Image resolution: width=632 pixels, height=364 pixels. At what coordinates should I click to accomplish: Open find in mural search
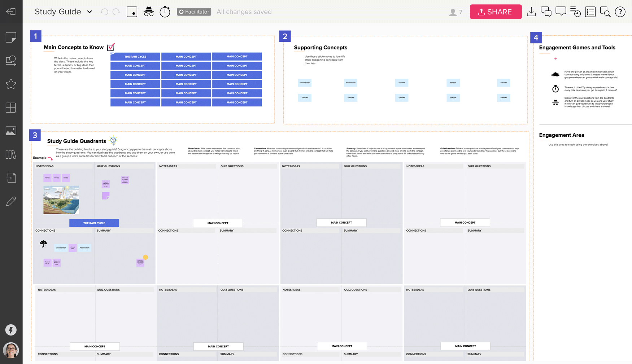click(x=605, y=12)
